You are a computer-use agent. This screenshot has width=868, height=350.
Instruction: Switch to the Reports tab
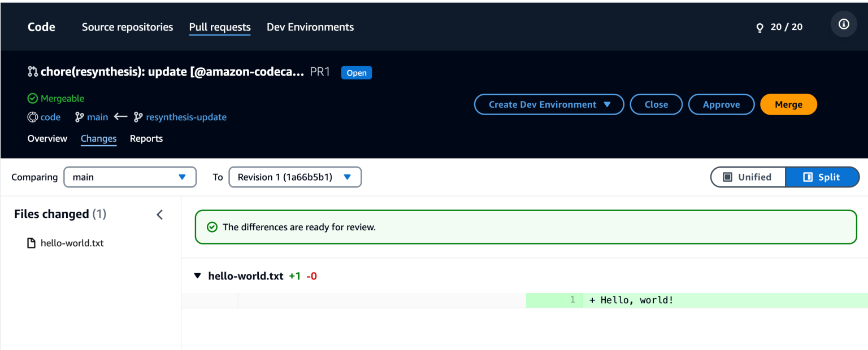[x=146, y=138]
